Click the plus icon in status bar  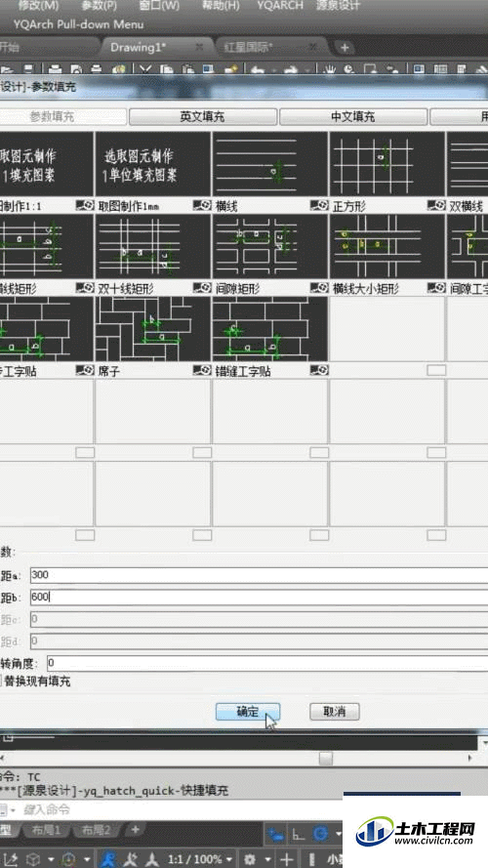286,859
